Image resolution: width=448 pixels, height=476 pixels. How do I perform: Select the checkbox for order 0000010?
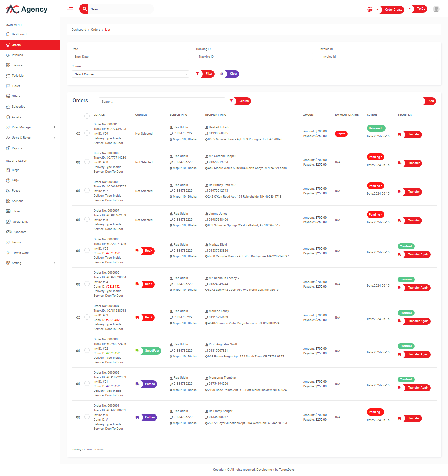coord(87,133)
